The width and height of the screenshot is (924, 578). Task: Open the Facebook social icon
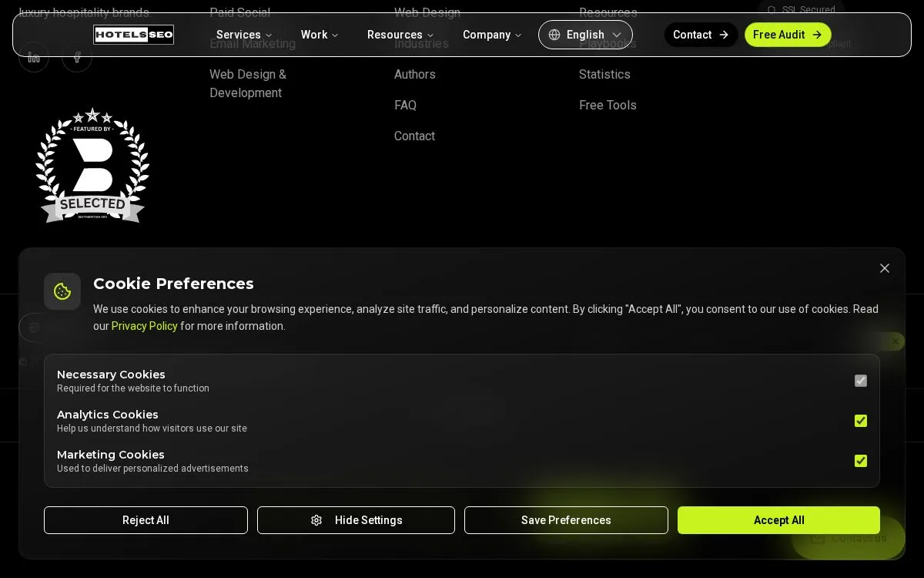point(77,57)
